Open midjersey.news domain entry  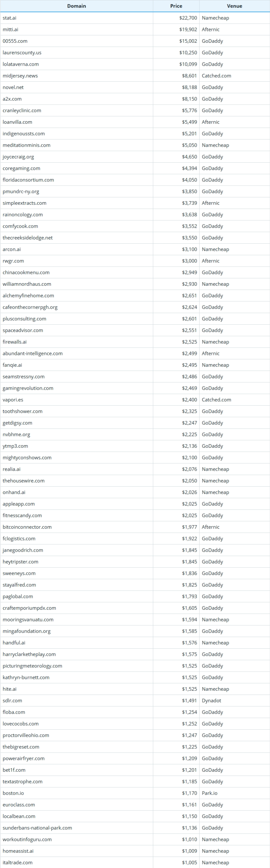pos(20,76)
